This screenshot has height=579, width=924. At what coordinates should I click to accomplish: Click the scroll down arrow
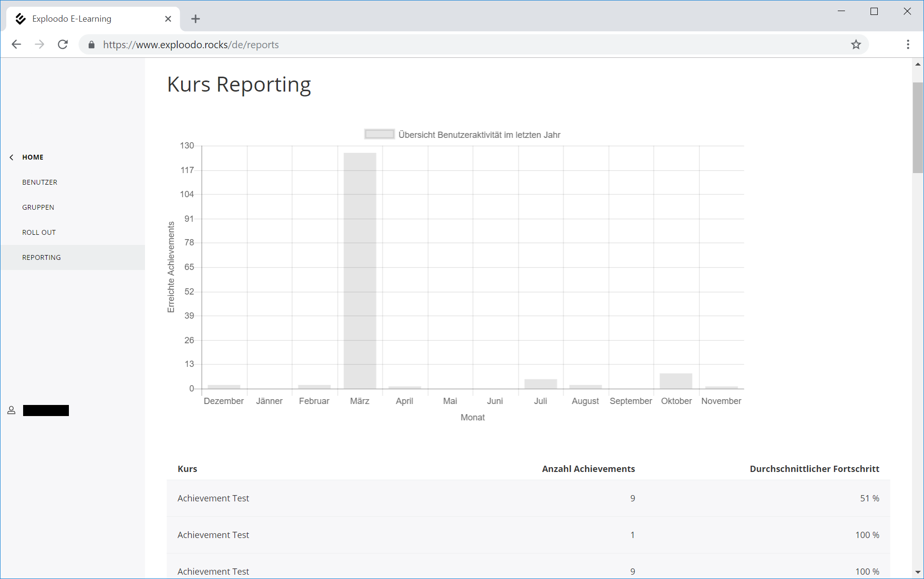pyautogui.click(x=918, y=572)
